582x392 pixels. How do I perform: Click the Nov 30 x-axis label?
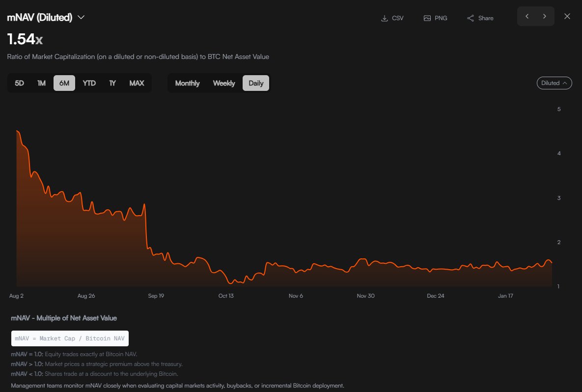click(x=365, y=296)
